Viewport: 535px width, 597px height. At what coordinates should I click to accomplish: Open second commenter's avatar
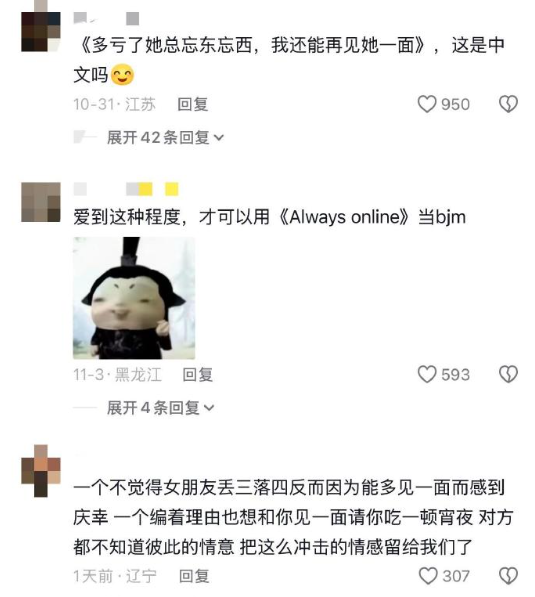pos(41,202)
